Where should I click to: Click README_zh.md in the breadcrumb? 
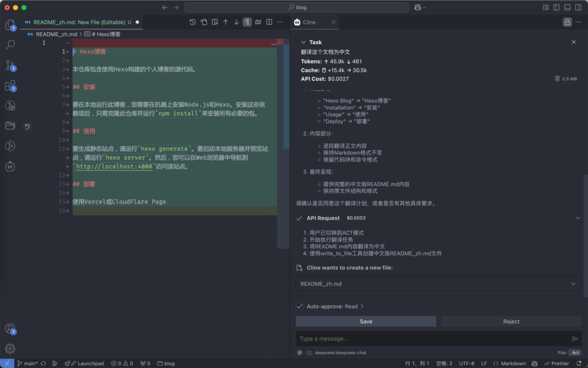[x=56, y=34]
